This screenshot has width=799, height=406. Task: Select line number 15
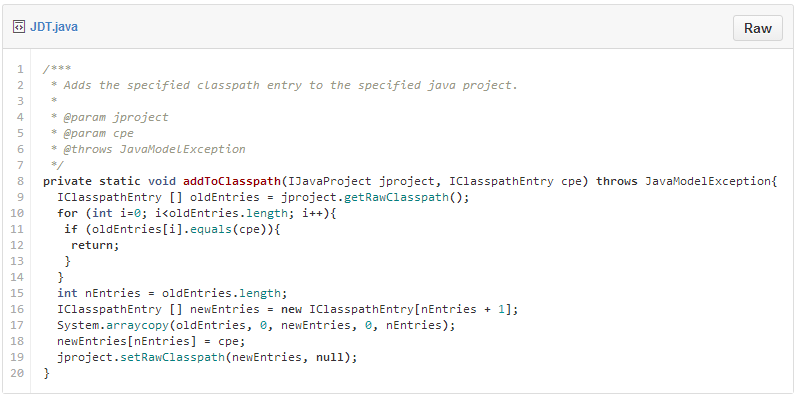(x=19, y=293)
